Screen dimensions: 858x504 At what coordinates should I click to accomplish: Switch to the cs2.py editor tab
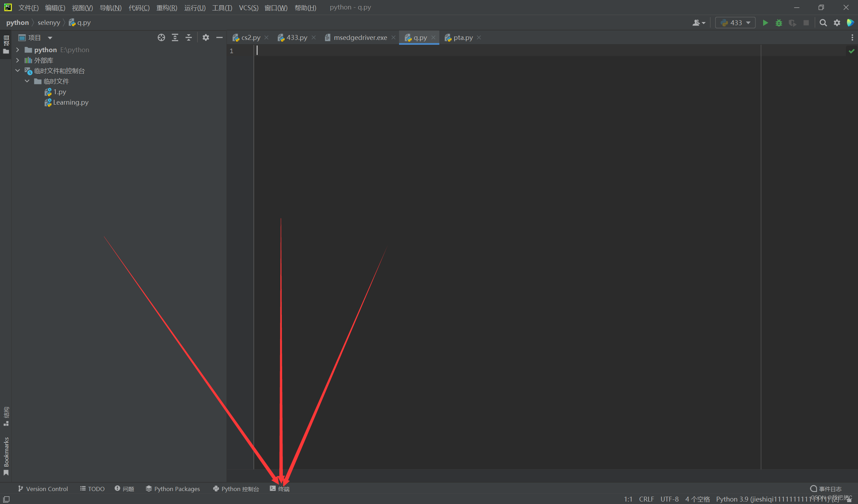pos(246,38)
